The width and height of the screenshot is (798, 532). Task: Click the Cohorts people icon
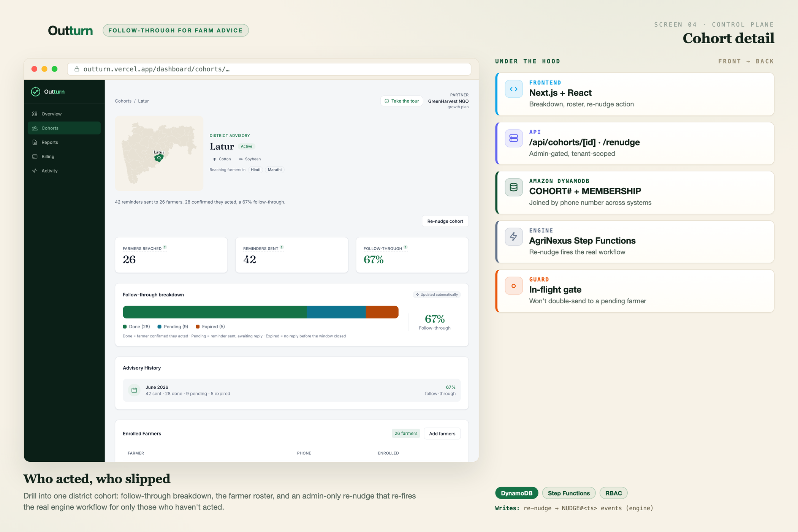35,128
